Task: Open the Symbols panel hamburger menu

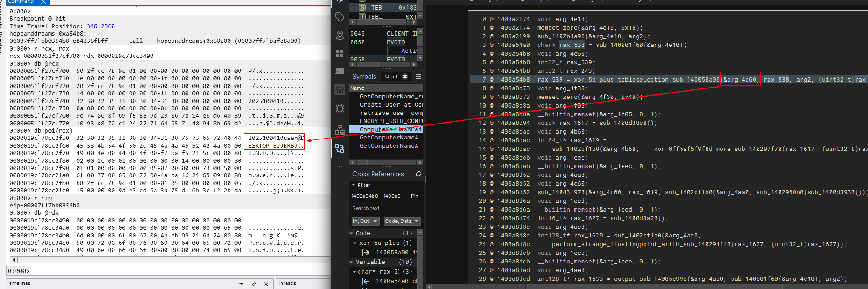Action: coord(418,77)
